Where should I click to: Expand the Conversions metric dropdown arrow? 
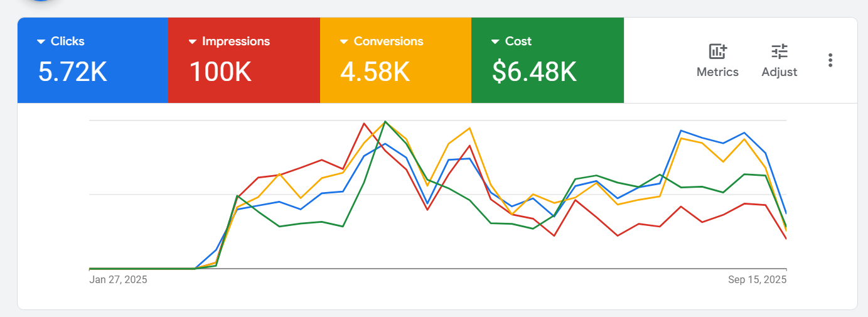(344, 42)
